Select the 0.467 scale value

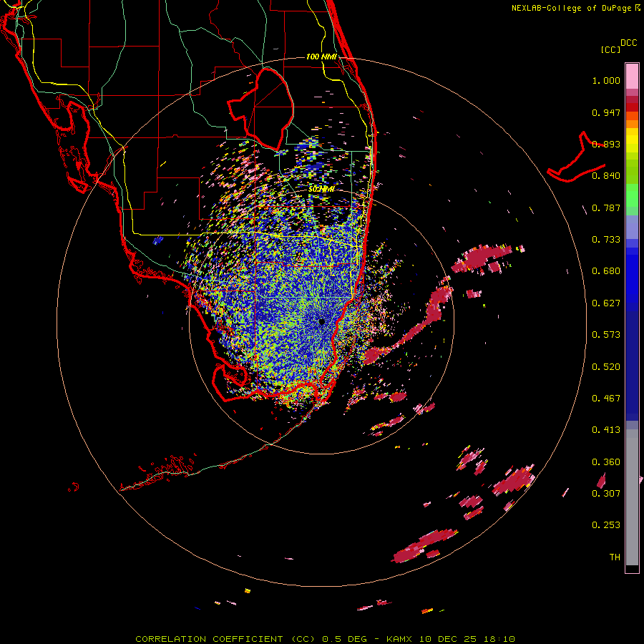click(x=606, y=399)
